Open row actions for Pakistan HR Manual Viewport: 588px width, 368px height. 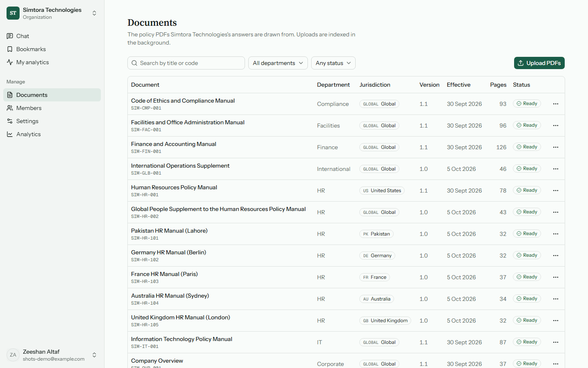click(556, 234)
